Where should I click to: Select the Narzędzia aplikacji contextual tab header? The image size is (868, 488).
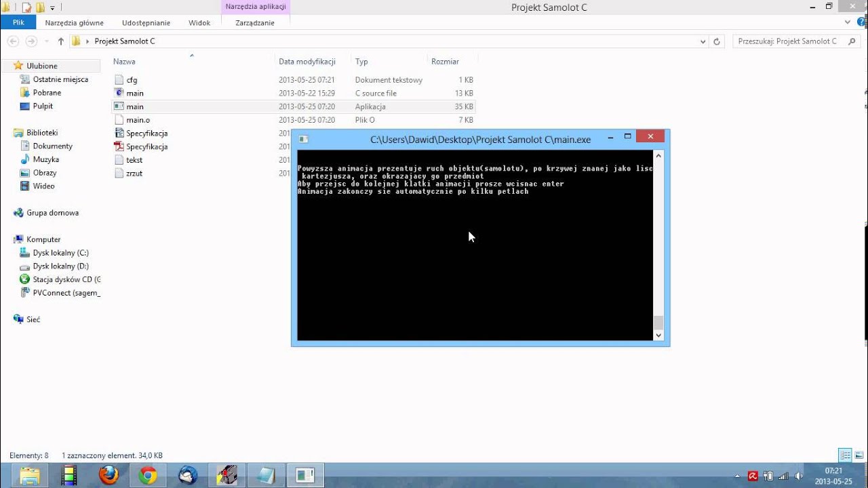pos(256,7)
